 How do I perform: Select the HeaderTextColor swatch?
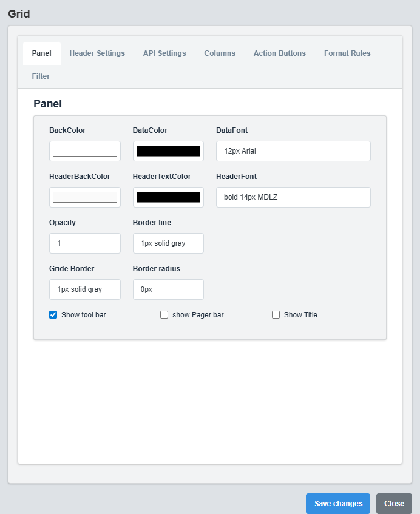tap(168, 197)
